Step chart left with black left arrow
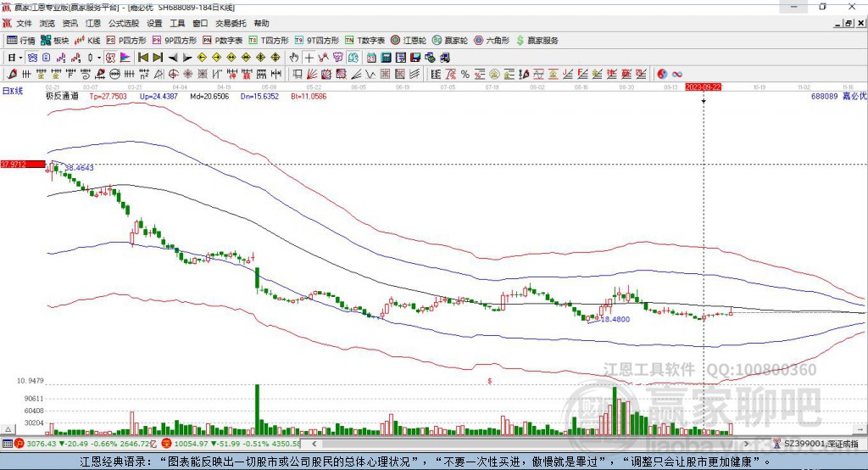 click(173, 58)
